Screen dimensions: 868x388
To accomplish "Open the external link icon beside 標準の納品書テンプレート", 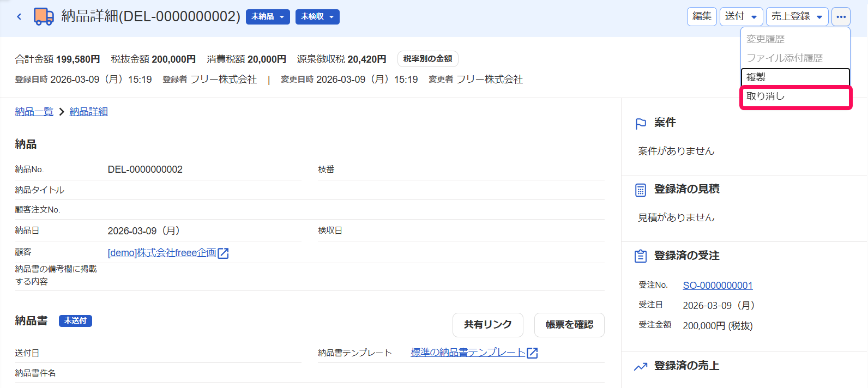I will pos(532,353).
